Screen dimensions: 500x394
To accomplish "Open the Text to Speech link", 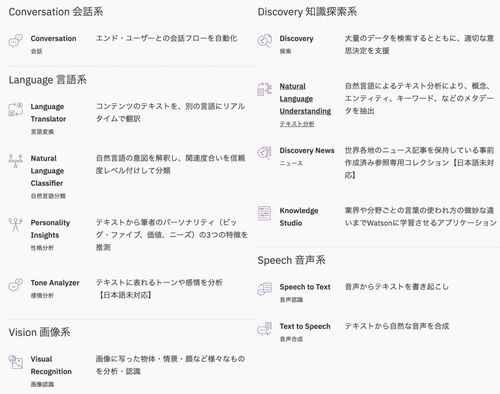I will click(x=305, y=326).
